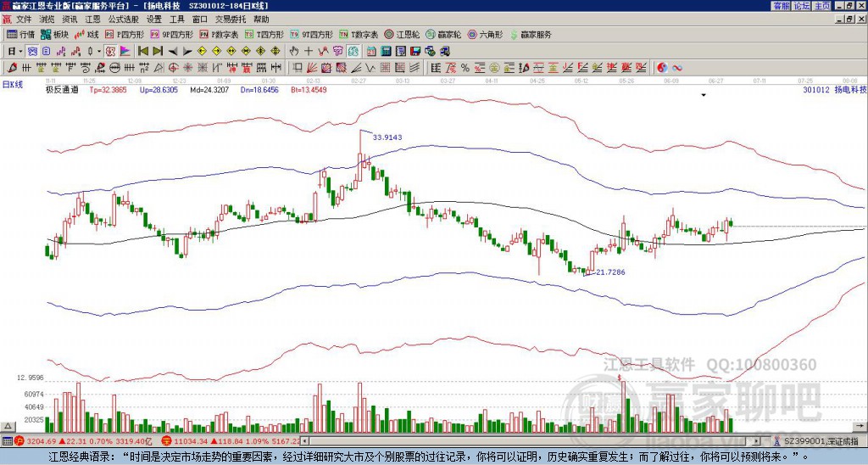Select the percent % retracement tool
This screenshot has height=465, width=868.
coord(465,68)
